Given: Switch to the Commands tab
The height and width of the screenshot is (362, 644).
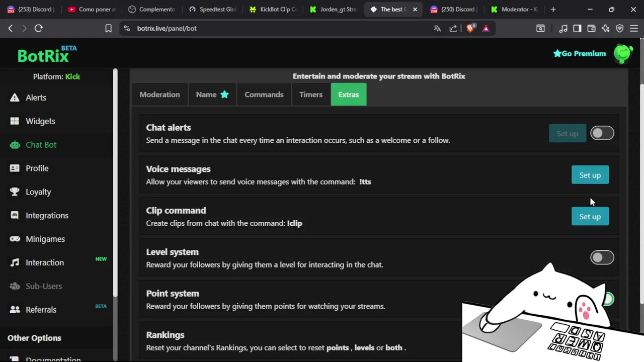Looking at the screenshot, I should coord(264,95).
